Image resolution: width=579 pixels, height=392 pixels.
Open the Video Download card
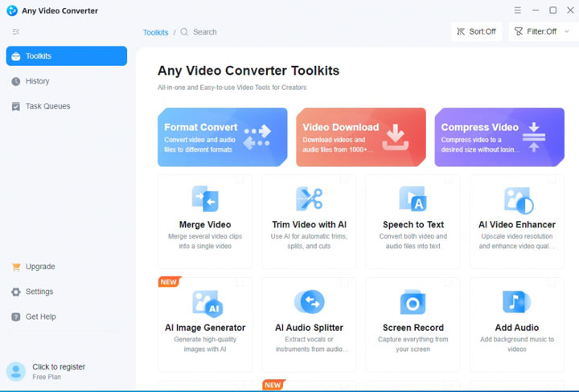(361, 137)
